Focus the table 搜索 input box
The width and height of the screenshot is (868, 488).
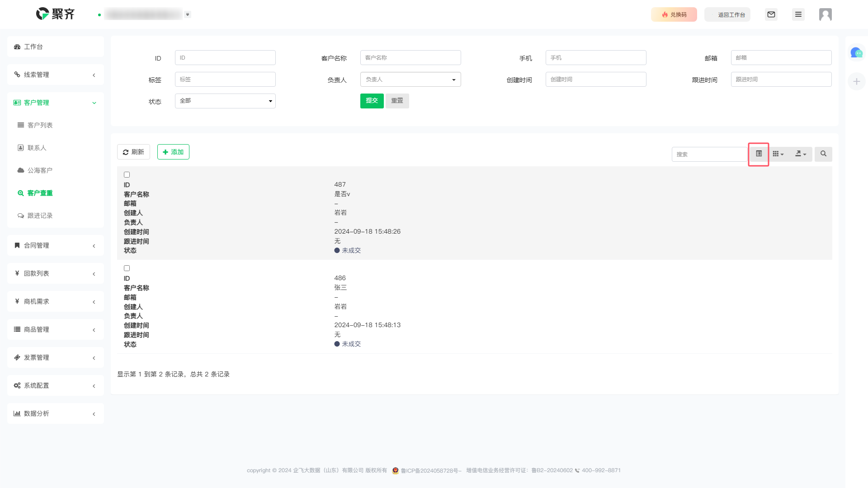710,154
